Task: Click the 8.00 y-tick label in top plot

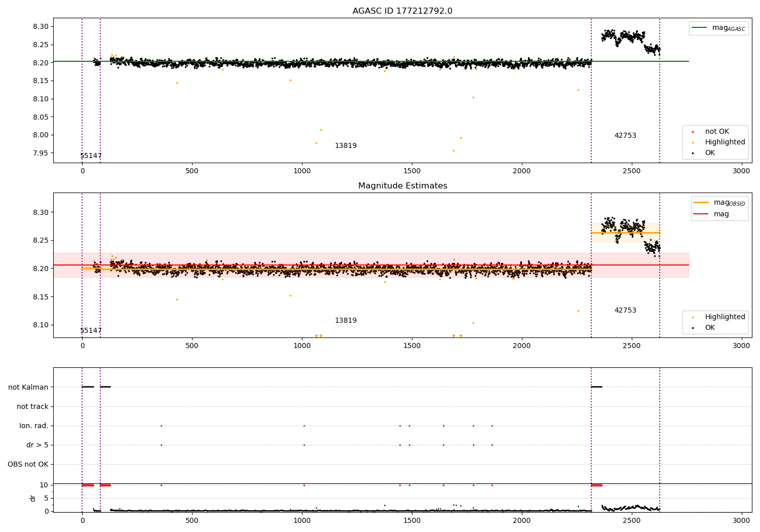Action: pyautogui.click(x=41, y=135)
